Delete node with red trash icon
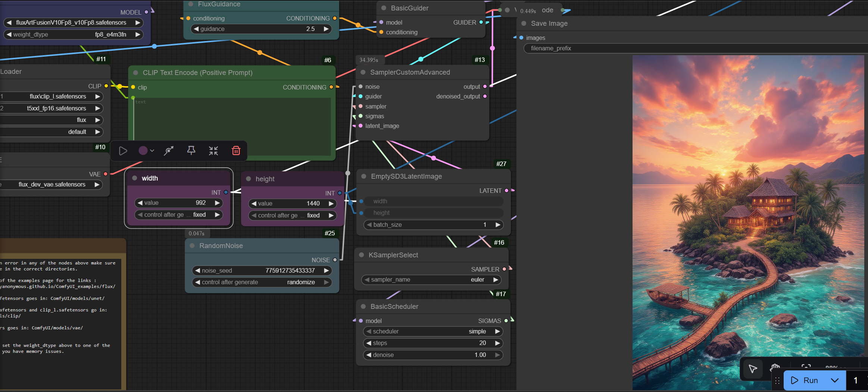 [x=236, y=151]
